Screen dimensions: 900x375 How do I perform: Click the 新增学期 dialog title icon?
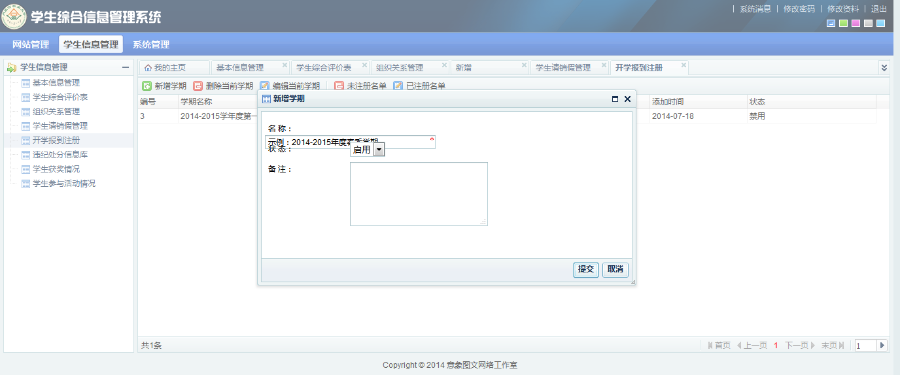point(266,99)
